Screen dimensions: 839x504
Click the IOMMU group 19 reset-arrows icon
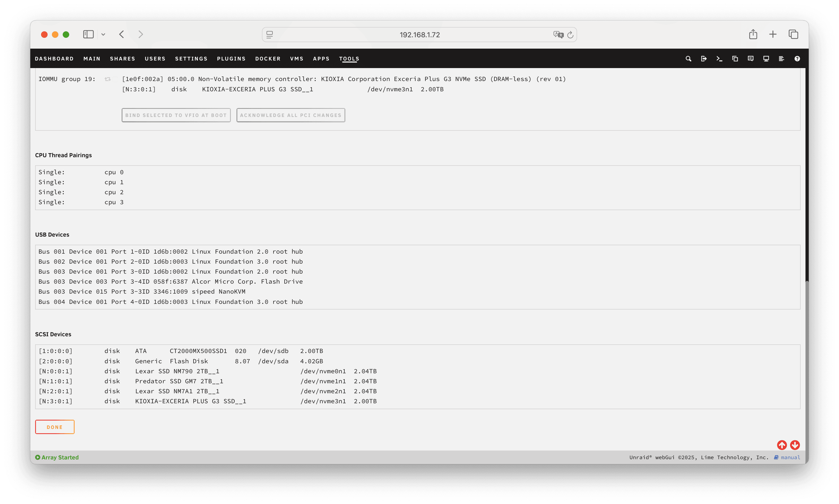point(108,79)
